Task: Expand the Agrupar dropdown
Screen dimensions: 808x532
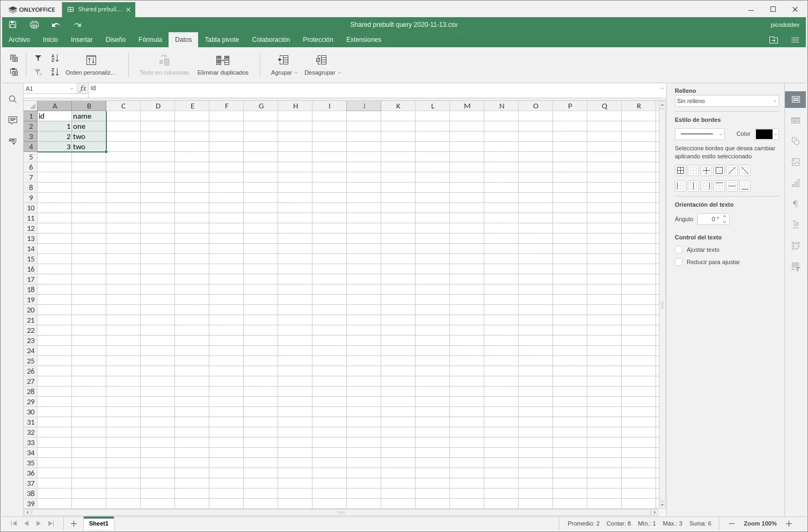Action: coord(284,72)
